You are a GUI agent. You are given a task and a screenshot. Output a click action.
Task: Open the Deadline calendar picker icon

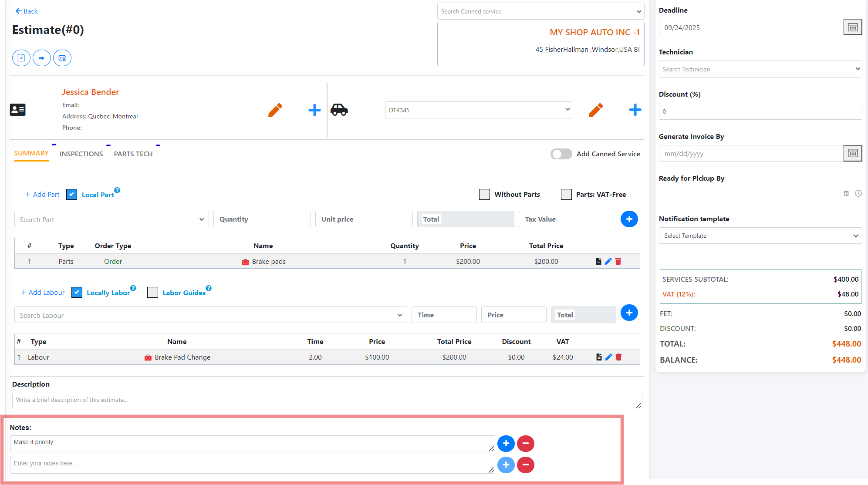[852, 27]
